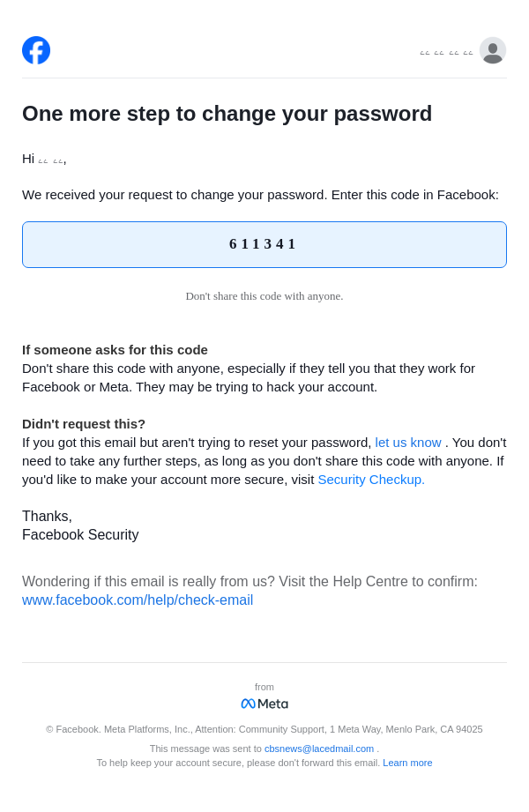529x812 pixels.
Task: Click the account name beside the avatar
Action: coord(446,52)
